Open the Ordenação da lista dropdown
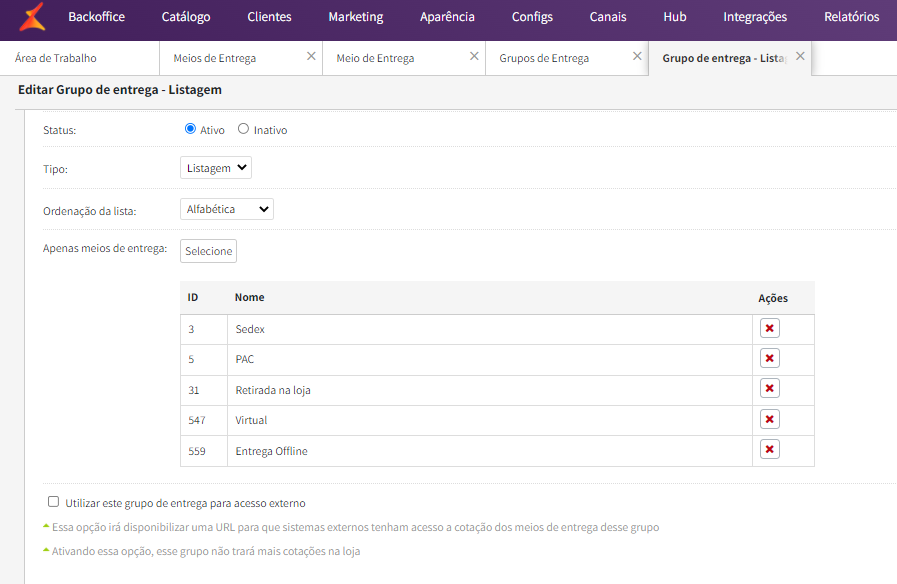 pos(227,209)
